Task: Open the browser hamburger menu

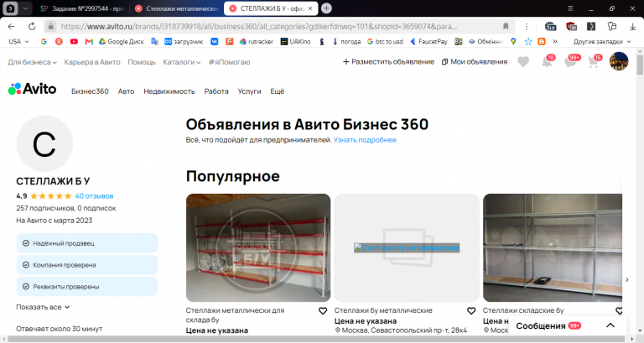Action: pyautogui.click(x=570, y=8)
